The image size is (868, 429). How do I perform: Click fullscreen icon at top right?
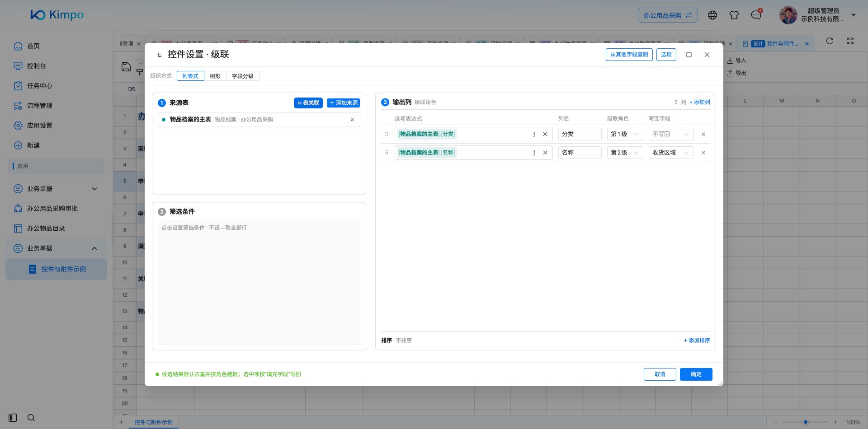coord(850,41)
